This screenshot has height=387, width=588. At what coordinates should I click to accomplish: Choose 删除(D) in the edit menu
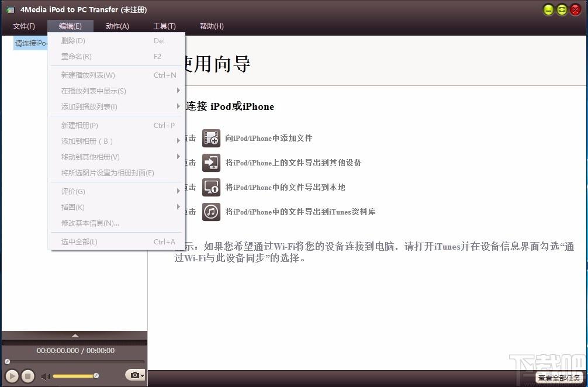pos(117,40)
